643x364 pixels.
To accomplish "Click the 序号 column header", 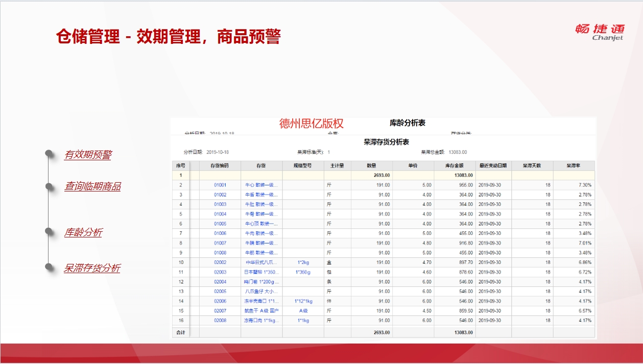I will [x=180, y=165].
